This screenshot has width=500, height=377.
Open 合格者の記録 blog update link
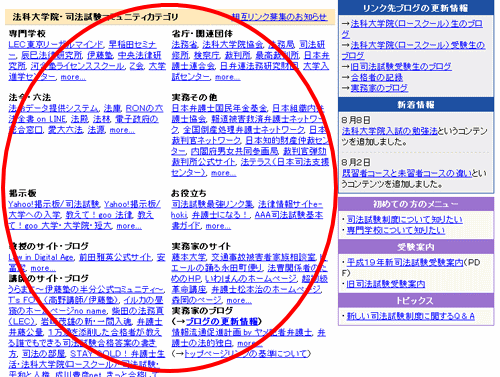pyautogui.click(x=377, y=77)
